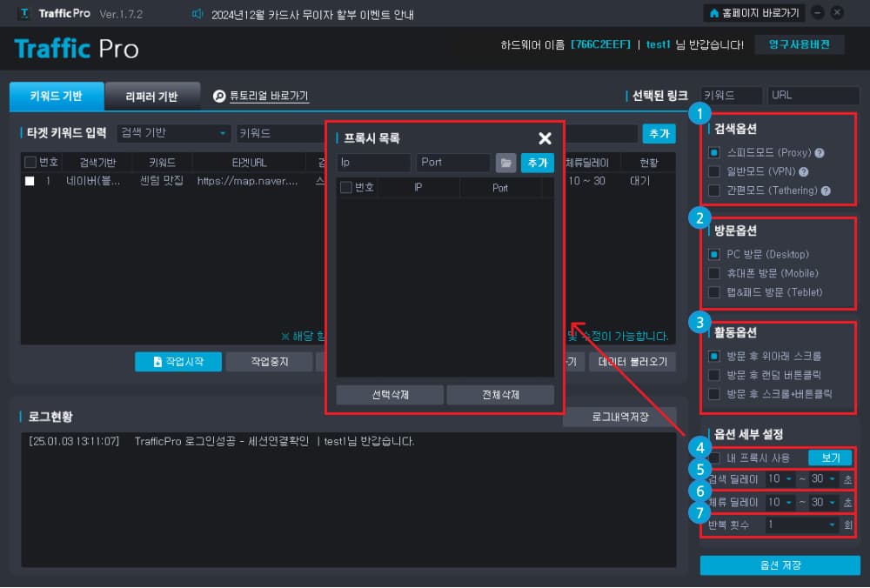Enable 간편모드 (Tethering) checkbox
Viewport: 870px width, 588px height.
[x=714, y=190]
